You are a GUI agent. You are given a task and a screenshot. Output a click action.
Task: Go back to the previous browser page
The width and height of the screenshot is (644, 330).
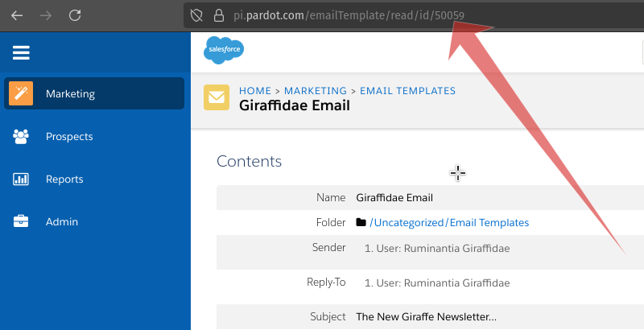tap(17, 15)
